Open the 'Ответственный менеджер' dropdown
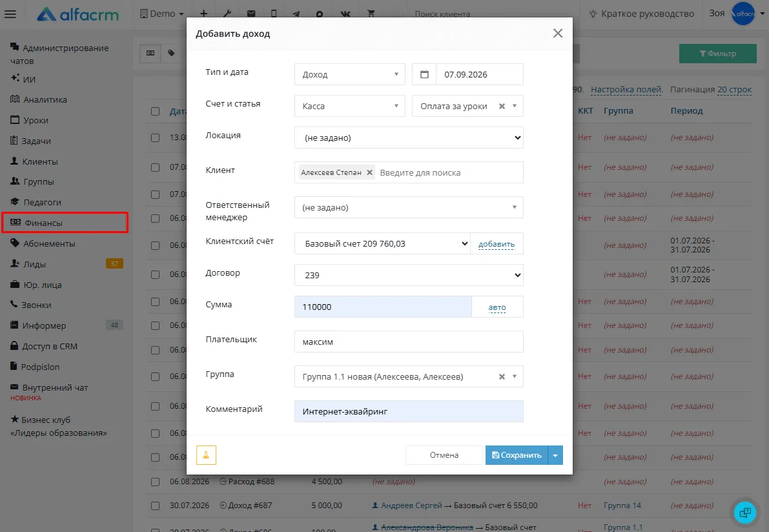Image resolution: width=769 pixels, height=532 pixels. 409,207
